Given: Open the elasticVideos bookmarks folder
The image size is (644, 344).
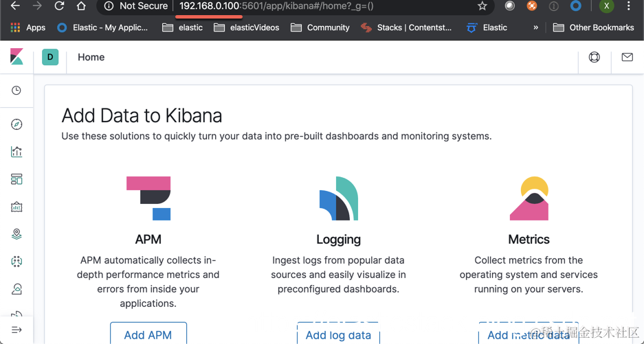Looking at the screenshot, I should tap(247, 27).
